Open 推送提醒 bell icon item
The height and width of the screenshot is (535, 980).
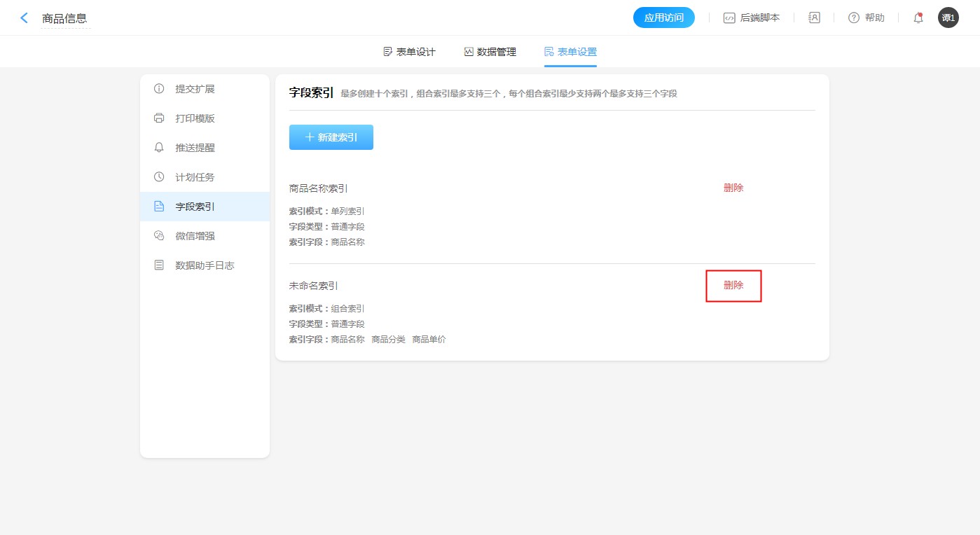[x=160, y=148]
